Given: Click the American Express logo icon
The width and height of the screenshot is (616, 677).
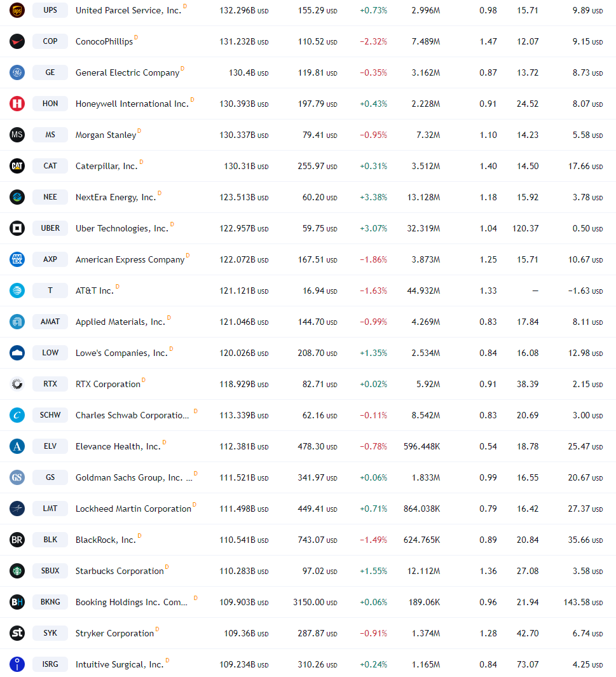Looking at the screenshot, I should click(x=17, y=259).
